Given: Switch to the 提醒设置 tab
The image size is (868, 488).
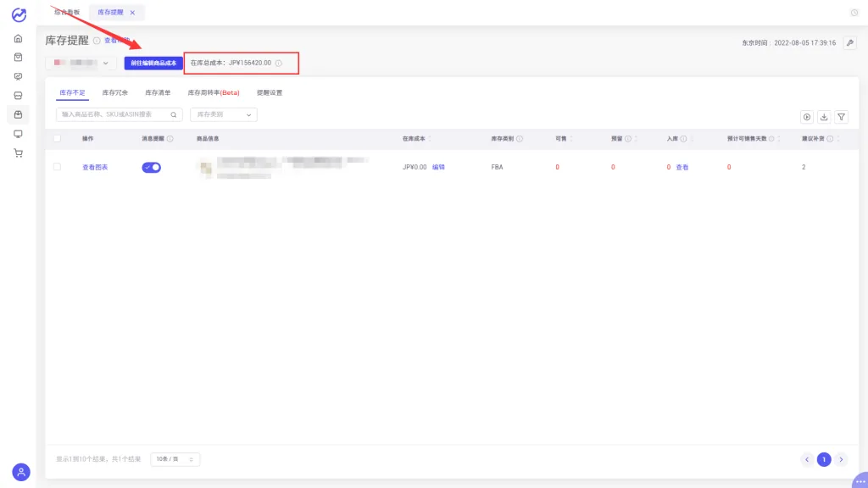Looking at the screenshot, I should 270,93.
